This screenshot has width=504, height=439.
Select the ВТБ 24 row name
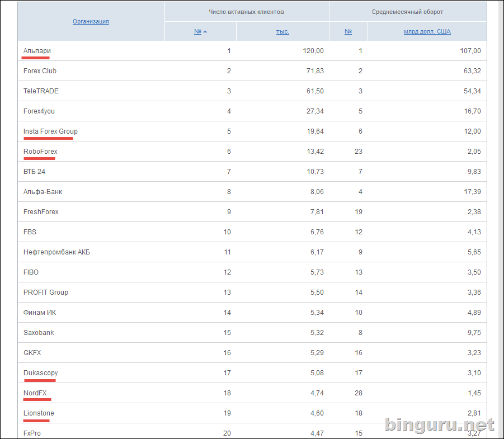point(34,172)
